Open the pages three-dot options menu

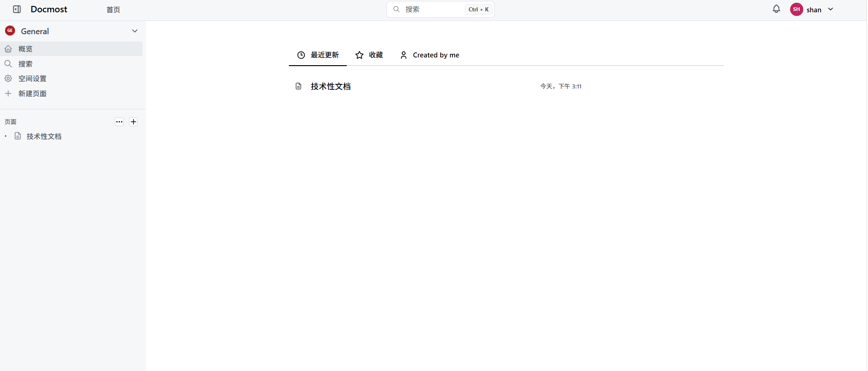coord(119,122)
